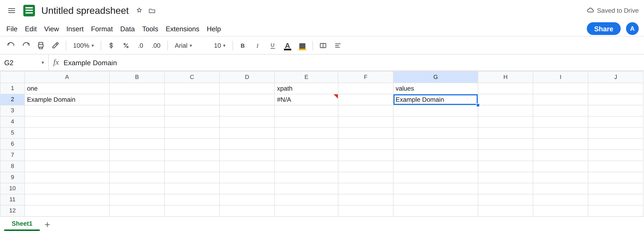Select cell containing 'xpath'
Image resolution: width=644 pixels, height=231 pixels.
[x=306, y=88]
